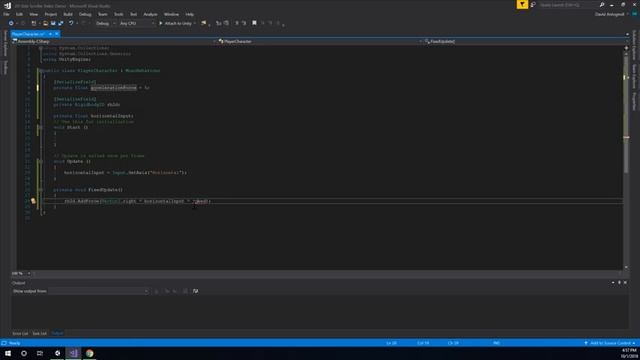Toggle auto-hide pin on the Output panel
The image size is (640, 360).
[619, 282]
